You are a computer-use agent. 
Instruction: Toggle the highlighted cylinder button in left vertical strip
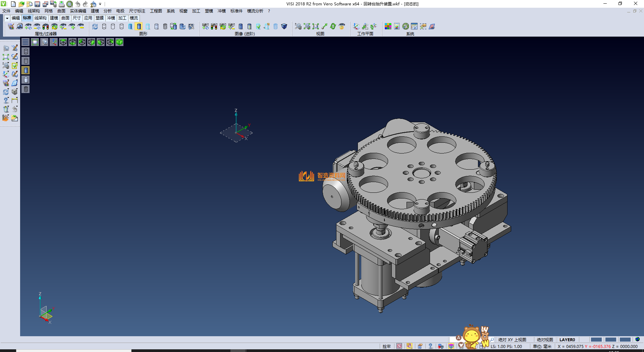26,70
